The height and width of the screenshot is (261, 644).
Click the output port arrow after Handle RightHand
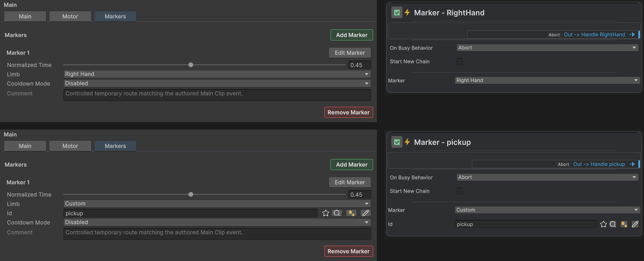tap(632, 34)
